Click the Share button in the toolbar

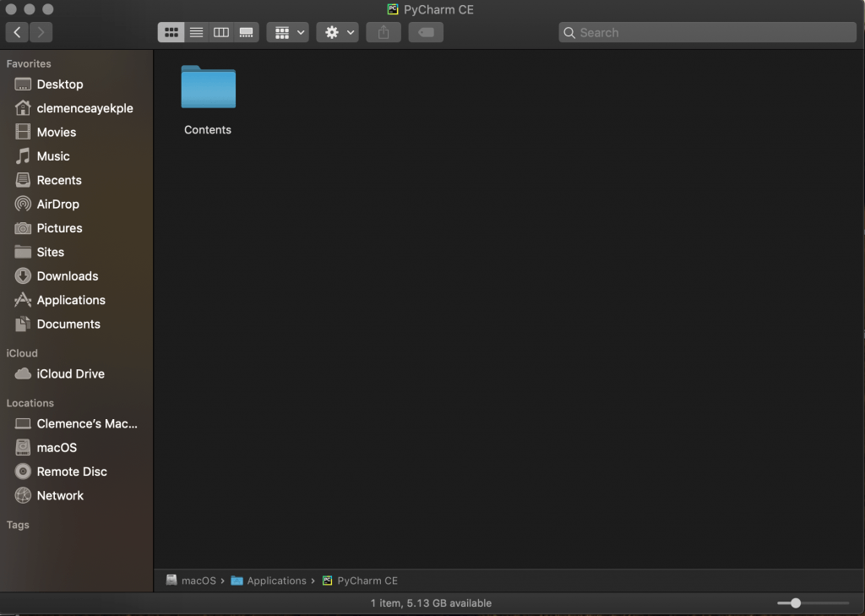[383, 31]
